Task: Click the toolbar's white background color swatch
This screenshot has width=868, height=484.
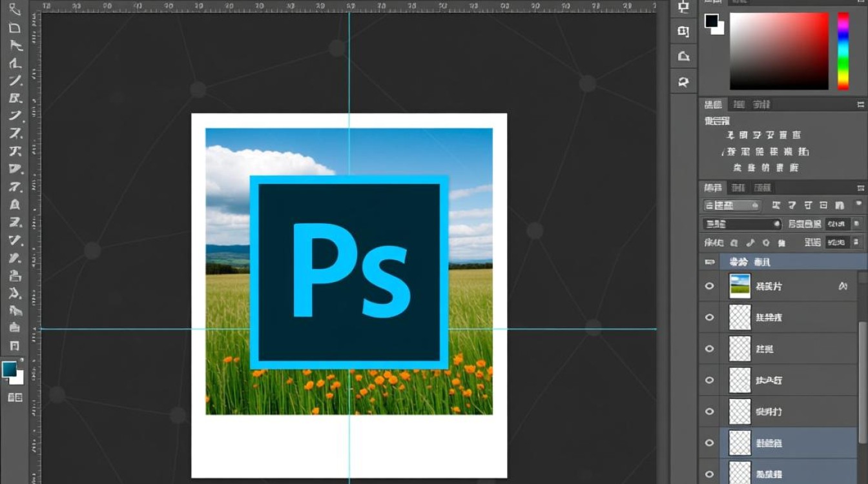Action: pos(20,379)
